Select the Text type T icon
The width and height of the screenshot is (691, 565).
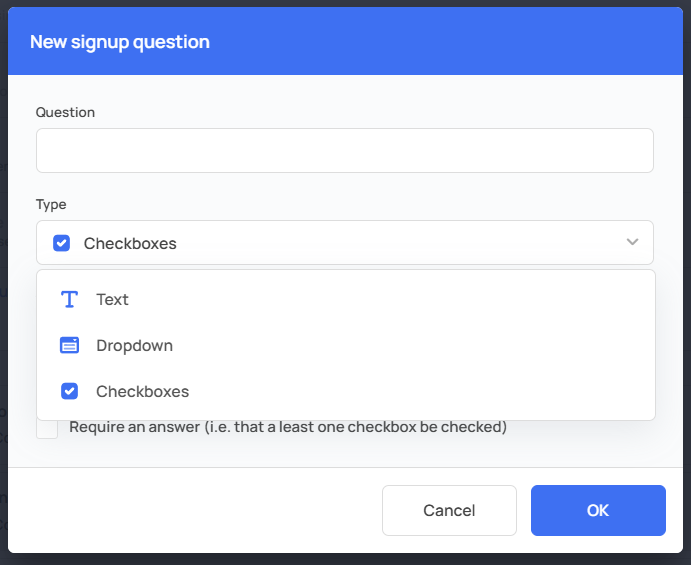pyautogui.click(x=69, y=299)
